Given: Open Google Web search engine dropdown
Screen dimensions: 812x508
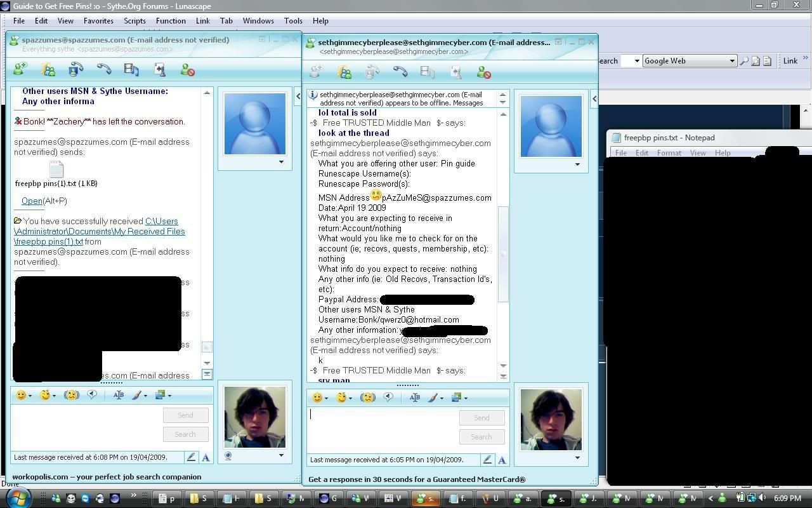Looking at the screenshot, I should click(731, 61).
